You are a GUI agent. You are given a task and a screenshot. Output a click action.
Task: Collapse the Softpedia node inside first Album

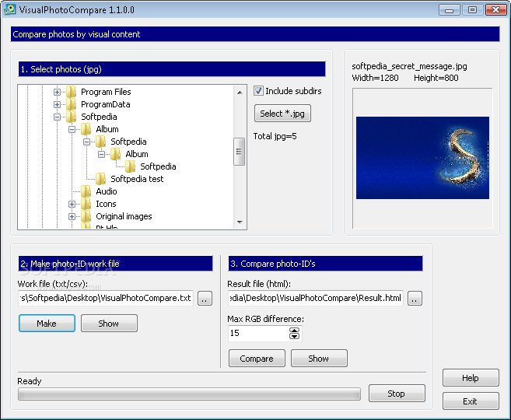[x=86, y=142]
